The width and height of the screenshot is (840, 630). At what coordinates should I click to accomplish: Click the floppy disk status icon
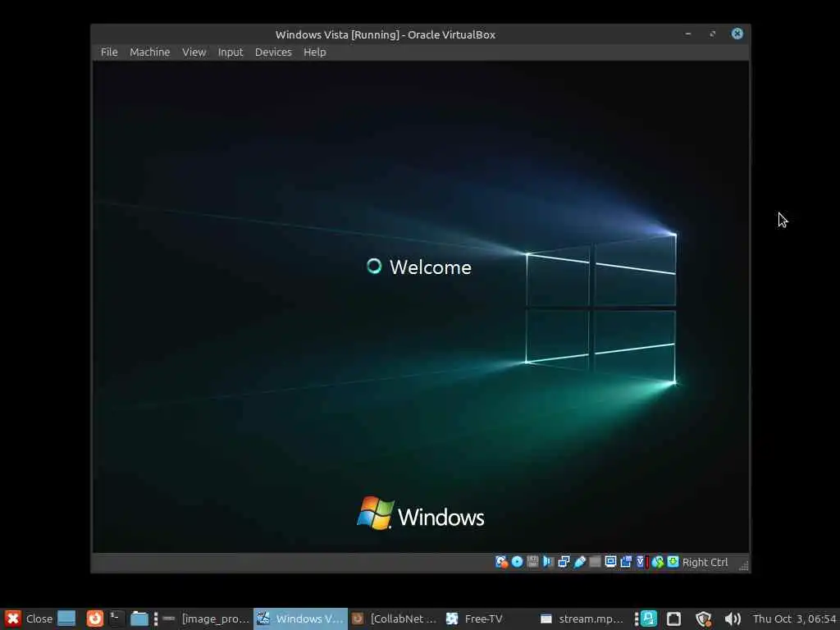[532, 562]
